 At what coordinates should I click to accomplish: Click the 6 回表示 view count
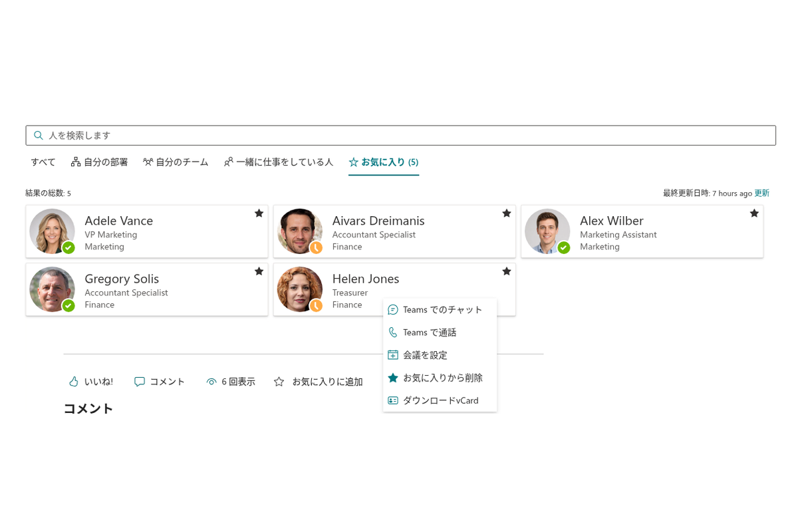(231, 382)
